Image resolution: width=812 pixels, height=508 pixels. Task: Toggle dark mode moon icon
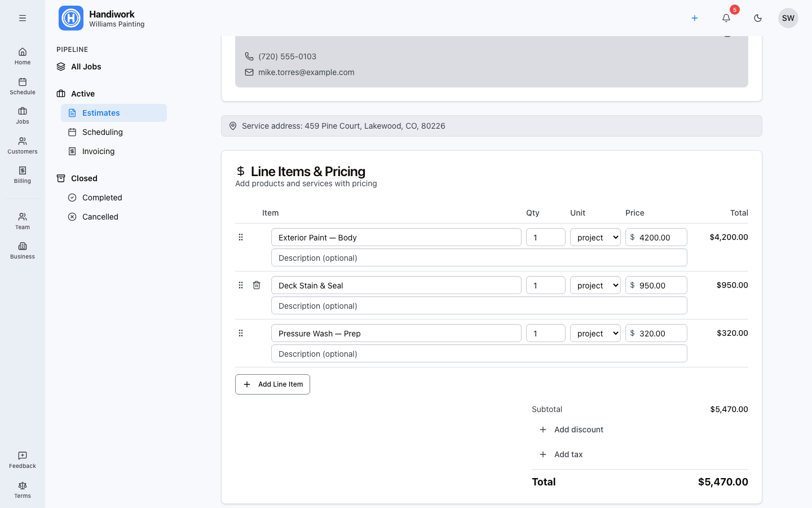coord(758,18)
